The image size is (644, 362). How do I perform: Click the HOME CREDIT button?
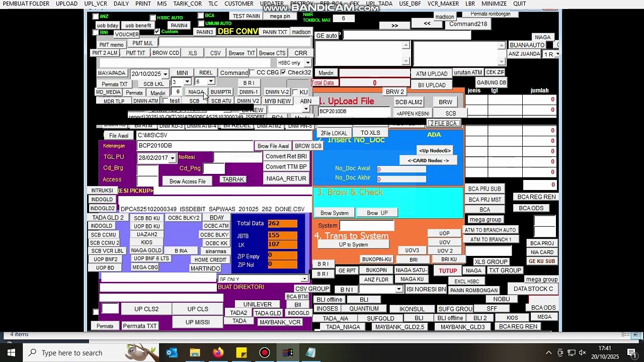(x=210, y=260)
